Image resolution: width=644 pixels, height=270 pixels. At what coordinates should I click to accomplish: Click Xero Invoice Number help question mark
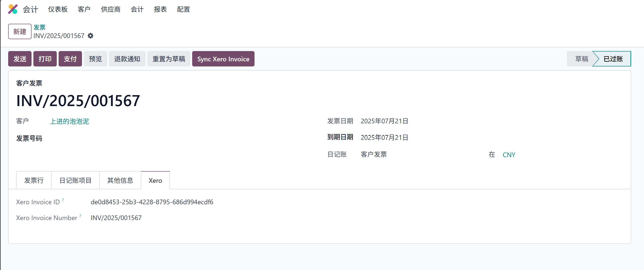pos(80,216)
